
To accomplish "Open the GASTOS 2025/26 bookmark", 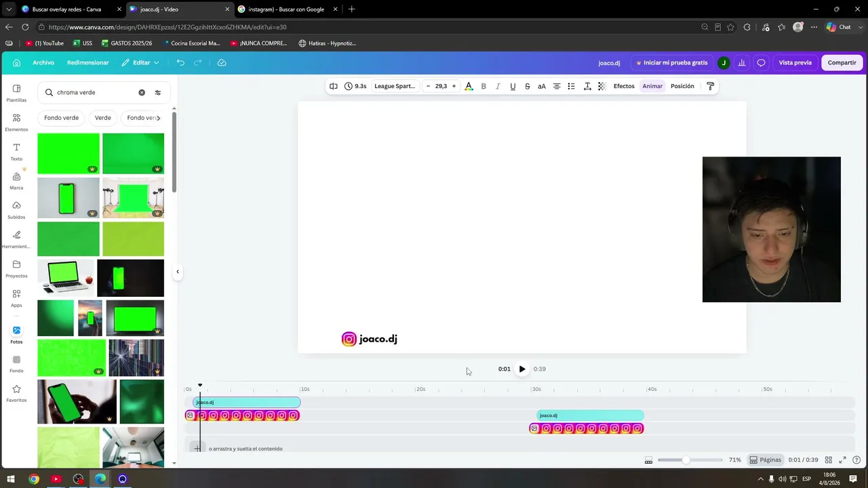I will [x=127, y=43].
